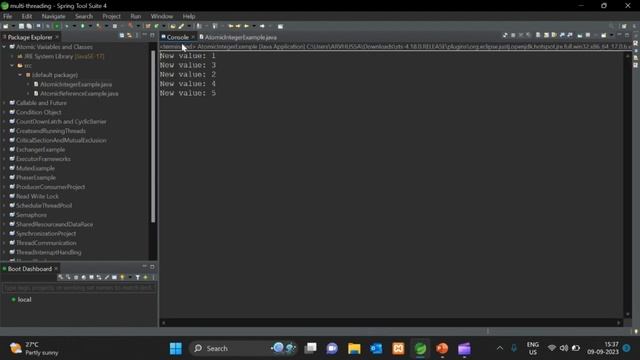Image resolution: width=640 pixels, height=360 pixels.
Task: Open the Edit menu
Action: [x=27, y=16]
